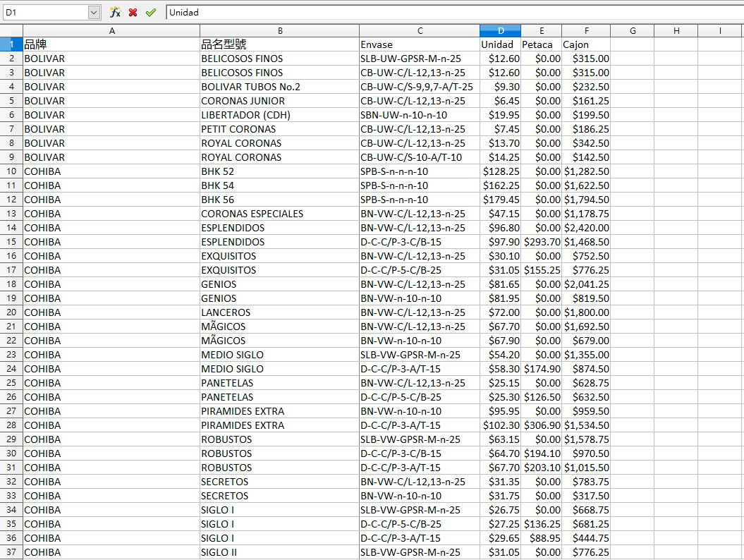Select cell BHK 52
Viewport: 744px width, 560px height.
(x=279, y=171)
